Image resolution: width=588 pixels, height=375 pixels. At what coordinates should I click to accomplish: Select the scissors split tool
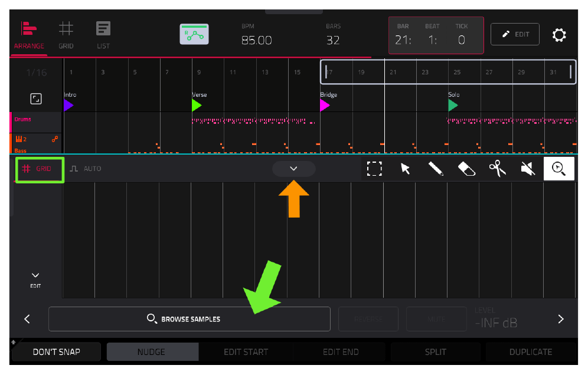pyautogui.click(x=497, y=169)
